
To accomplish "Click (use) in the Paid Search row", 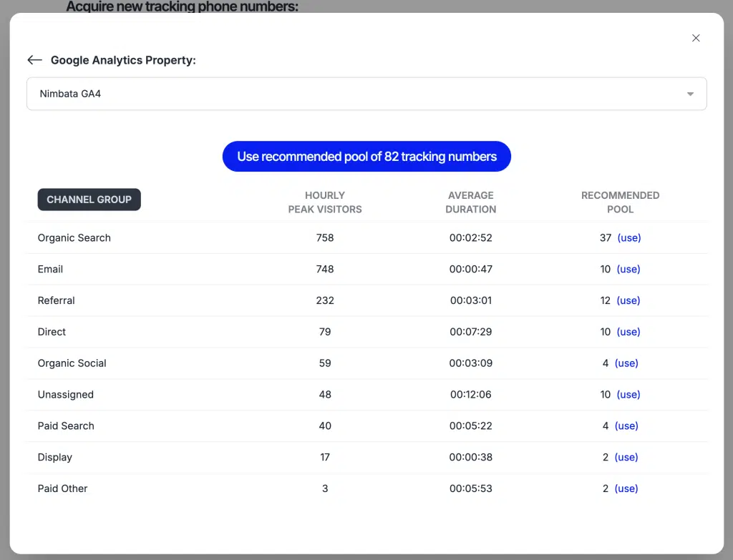I will (626, 426).
